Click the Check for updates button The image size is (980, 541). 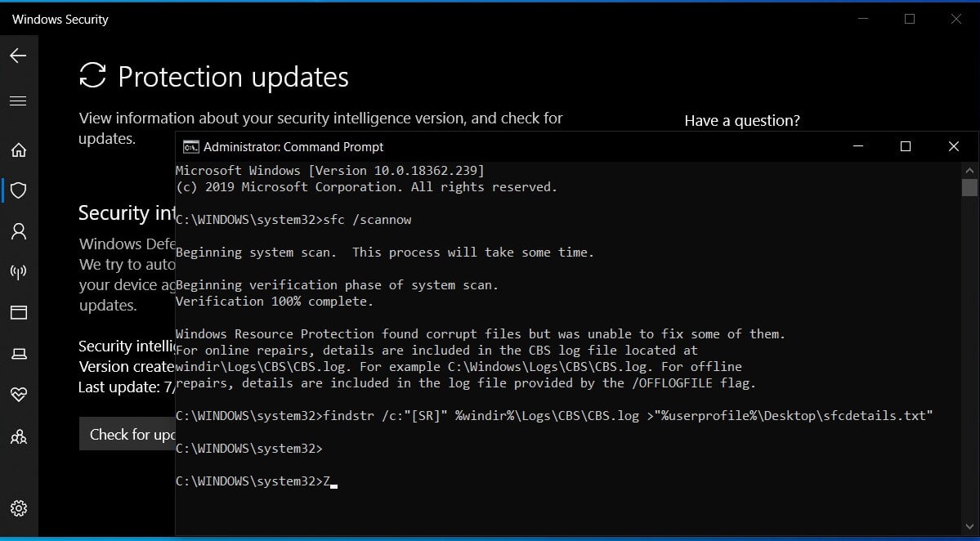(128, 434)
